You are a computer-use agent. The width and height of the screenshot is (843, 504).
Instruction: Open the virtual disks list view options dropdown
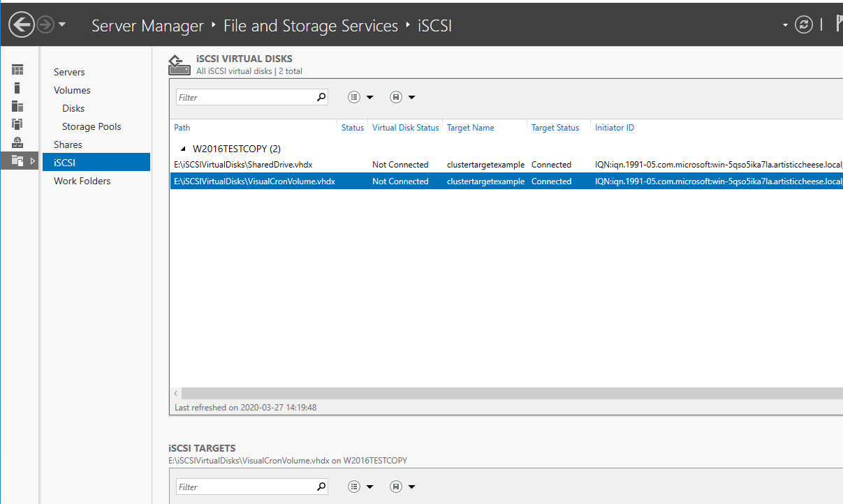pos(360,97)
